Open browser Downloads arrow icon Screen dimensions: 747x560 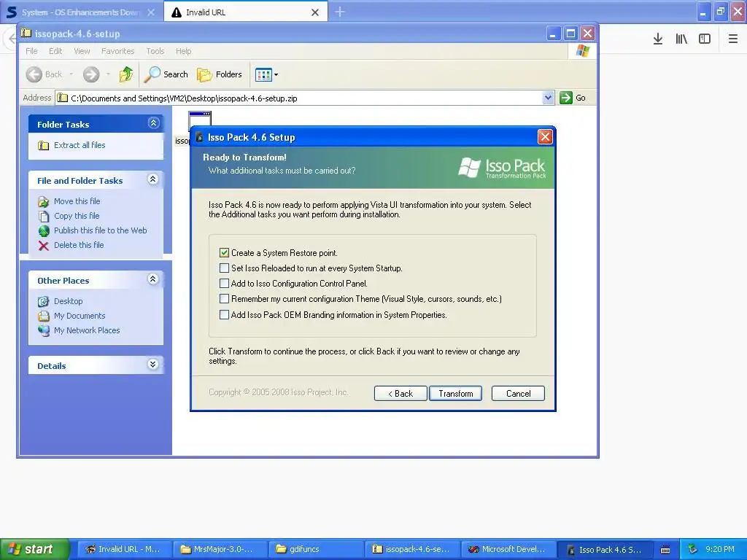tap(658, 39)
